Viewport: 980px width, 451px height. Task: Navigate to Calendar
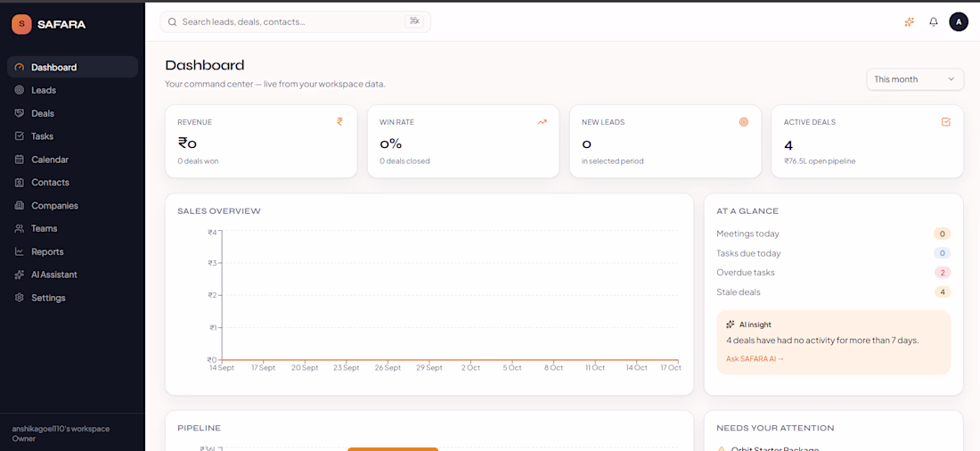[x=72, y=160]
